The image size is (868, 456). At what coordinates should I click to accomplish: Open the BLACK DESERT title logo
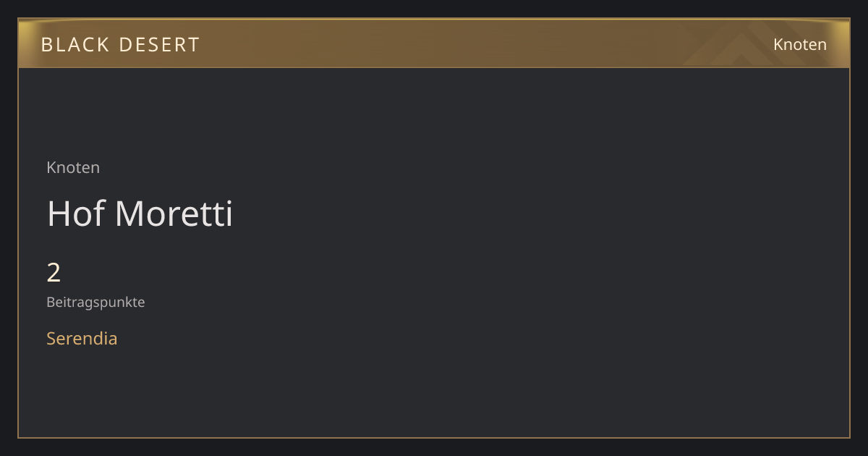(x=120, y=45)
